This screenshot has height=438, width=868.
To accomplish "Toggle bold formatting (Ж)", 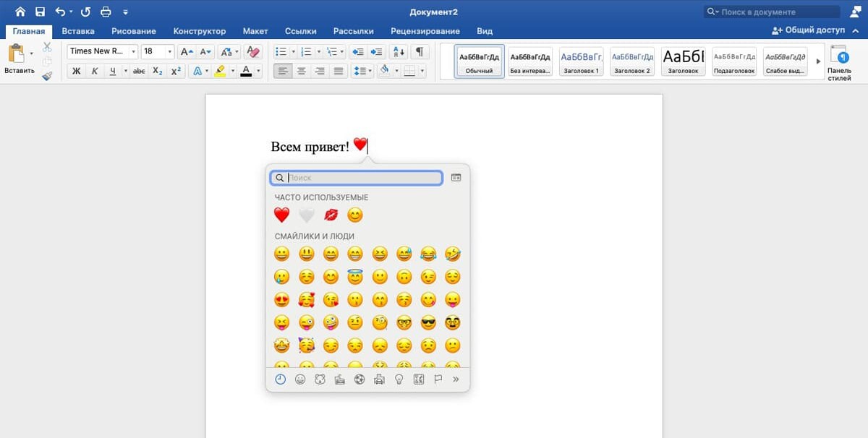I will [x=76, y=71].
